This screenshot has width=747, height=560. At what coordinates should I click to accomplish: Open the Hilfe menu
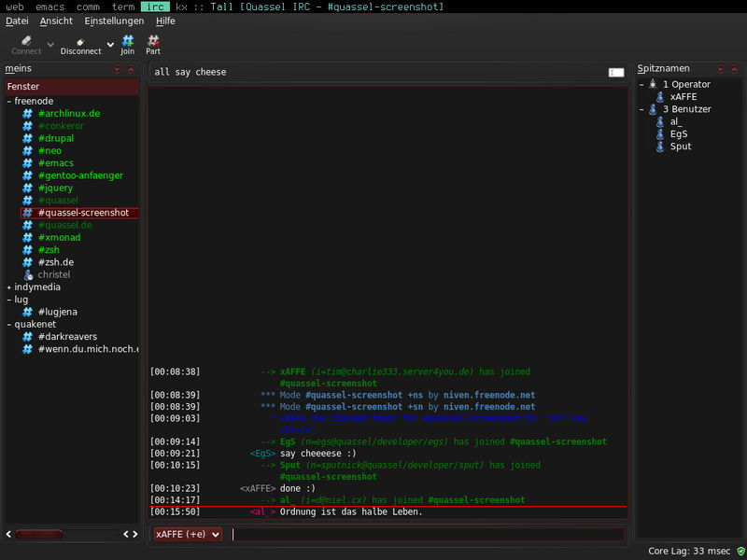click(165, 21)
